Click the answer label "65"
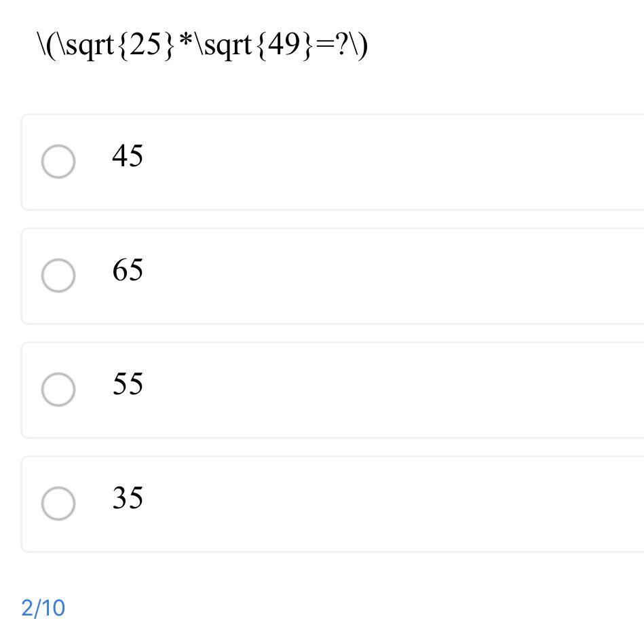644x644 pixels. (128, 270)
